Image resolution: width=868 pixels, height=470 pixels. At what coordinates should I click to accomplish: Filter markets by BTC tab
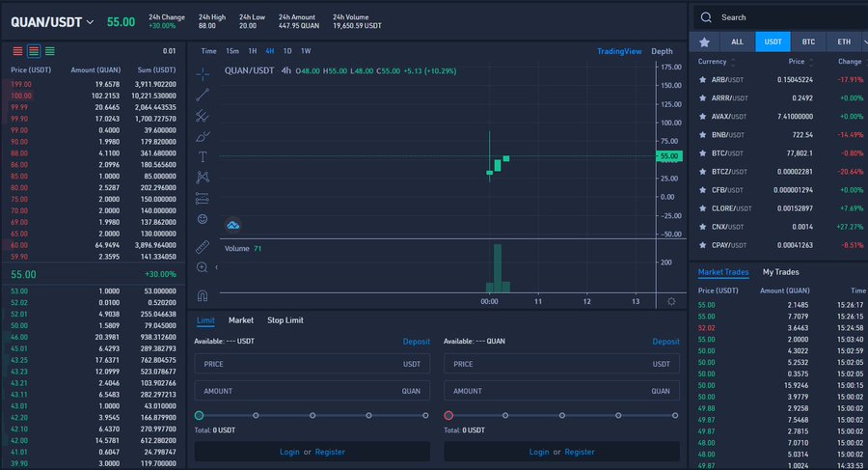[x=808, y=42]
